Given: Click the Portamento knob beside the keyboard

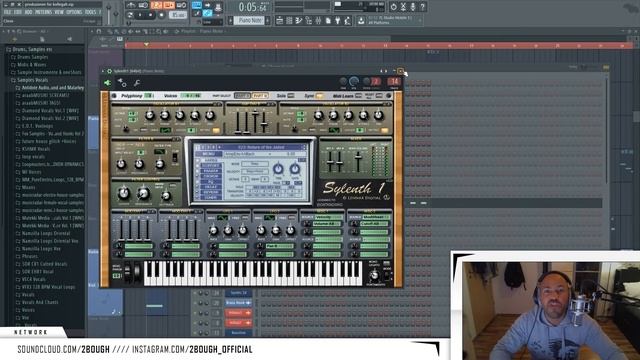Looking at the screenshot, I should point(373,276).
